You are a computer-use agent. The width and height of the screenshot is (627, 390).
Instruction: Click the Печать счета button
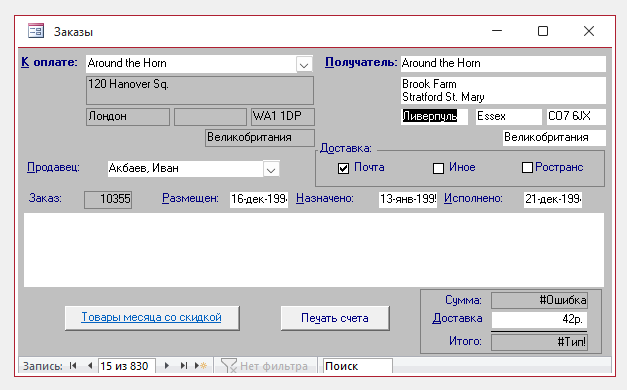[335, 318]
